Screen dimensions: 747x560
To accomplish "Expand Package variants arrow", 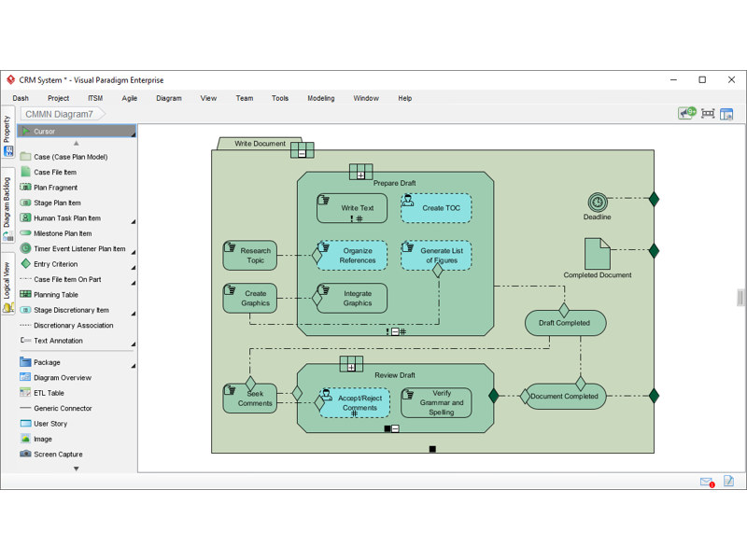I will [x=134, y=365].
